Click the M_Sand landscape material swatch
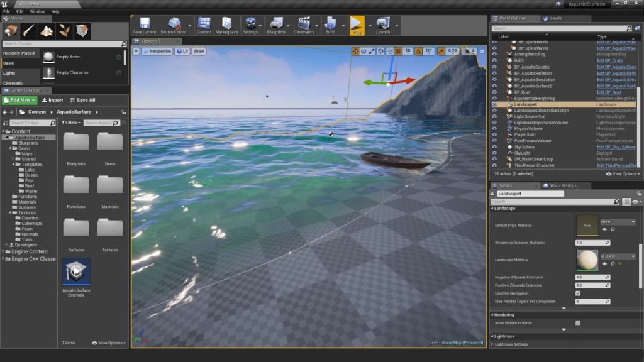Screen dimensions: 644x362 [587, 259]
